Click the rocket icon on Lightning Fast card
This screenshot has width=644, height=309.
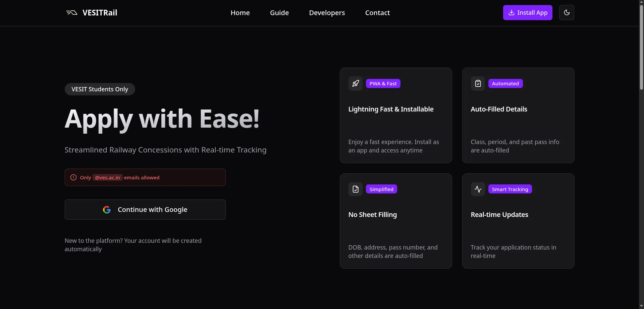356,83
